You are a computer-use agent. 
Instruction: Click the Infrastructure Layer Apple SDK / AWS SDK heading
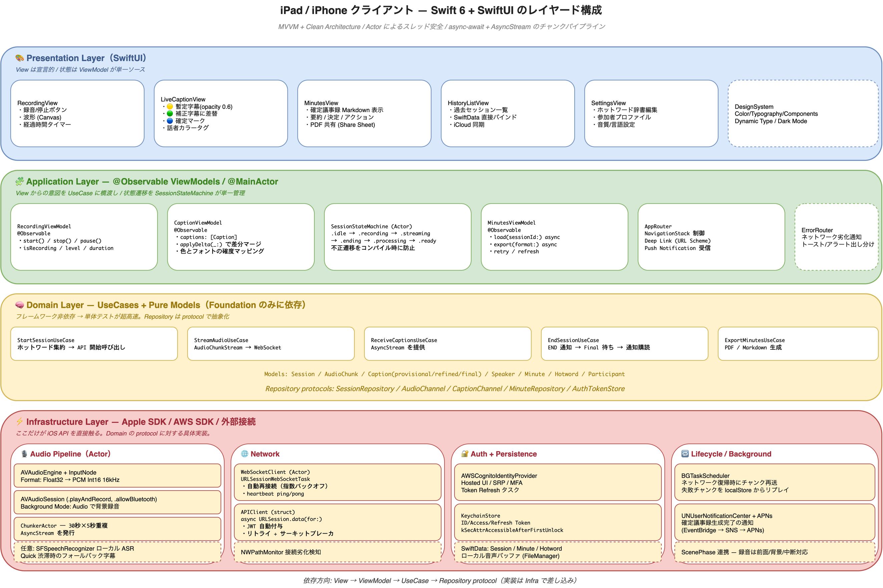coord(141,421)
